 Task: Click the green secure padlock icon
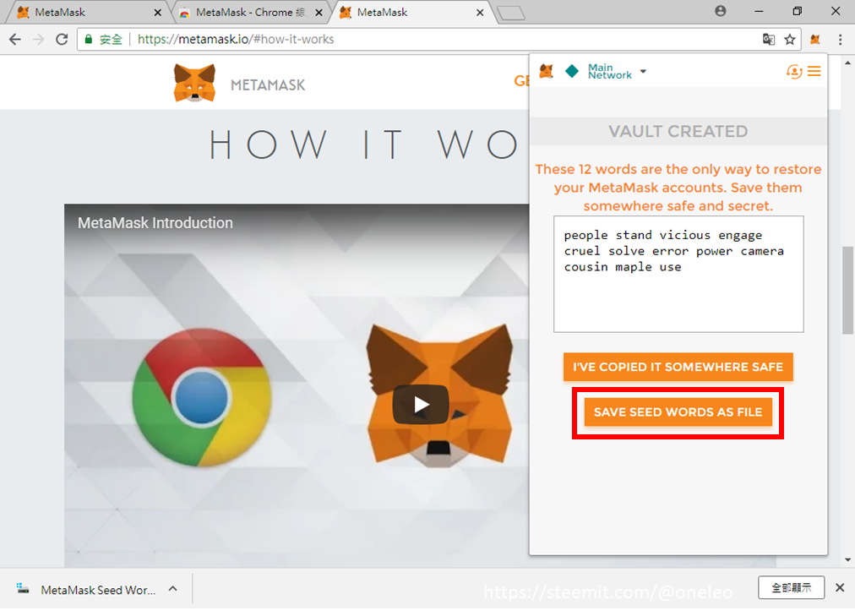(89, 39)
